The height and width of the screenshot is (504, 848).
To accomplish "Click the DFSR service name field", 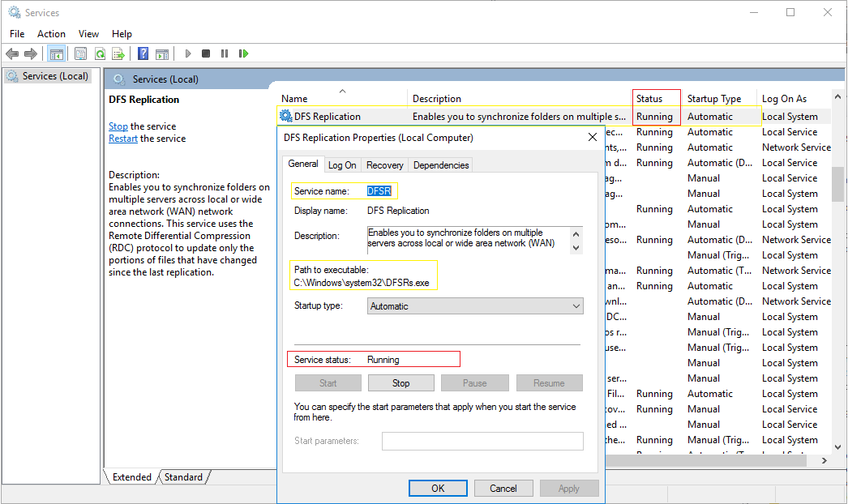I will (x=379, y=191).
